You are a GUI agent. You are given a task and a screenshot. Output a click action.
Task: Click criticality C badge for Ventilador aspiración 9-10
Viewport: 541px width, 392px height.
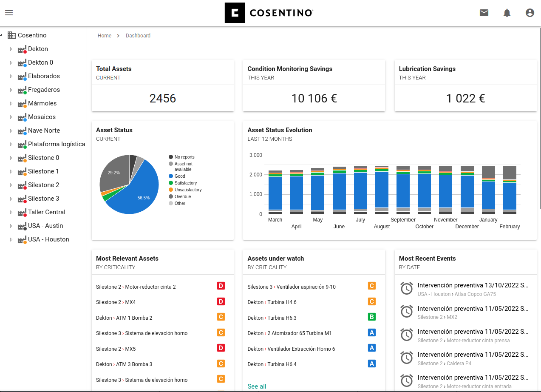[372, 286]
